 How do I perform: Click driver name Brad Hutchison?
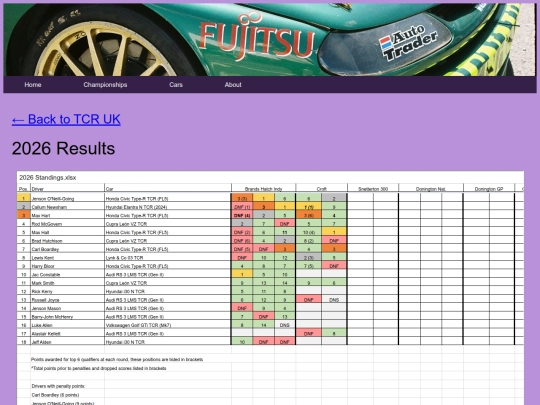pos(47,241)
